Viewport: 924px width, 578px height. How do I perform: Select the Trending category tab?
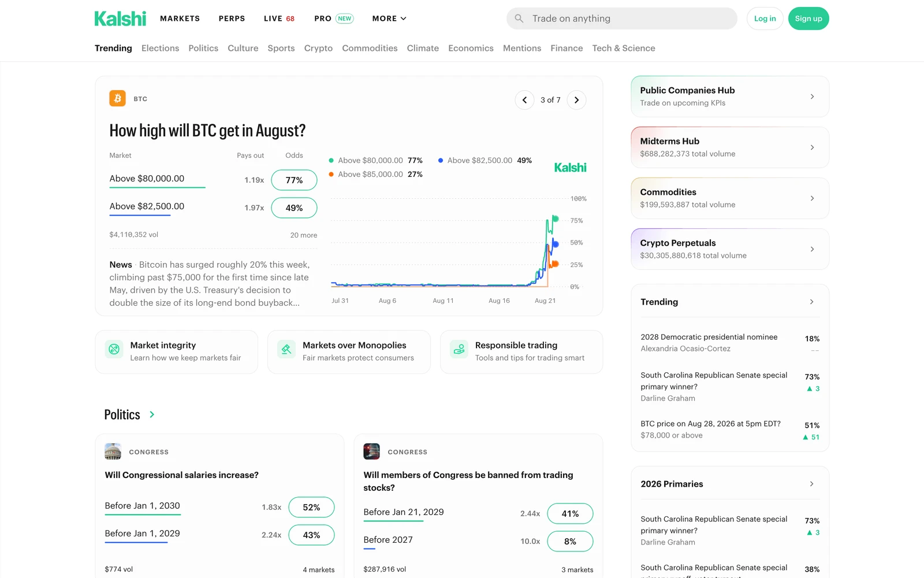[x=113, y=48]
